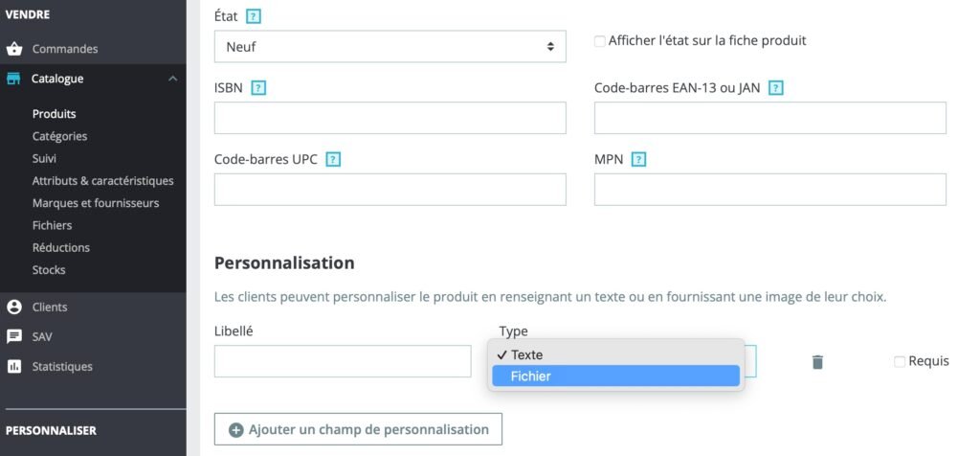Delete customization field with trash icon

[817, 361]
